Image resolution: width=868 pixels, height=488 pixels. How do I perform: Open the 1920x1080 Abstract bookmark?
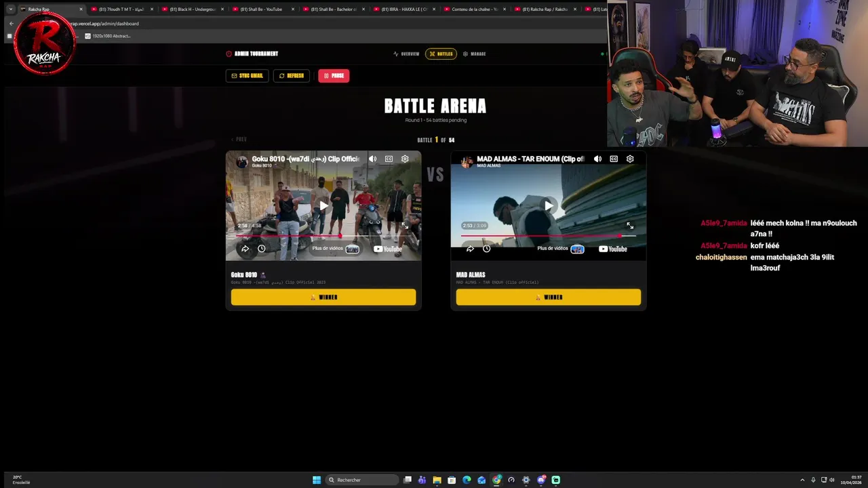point(108,36)
